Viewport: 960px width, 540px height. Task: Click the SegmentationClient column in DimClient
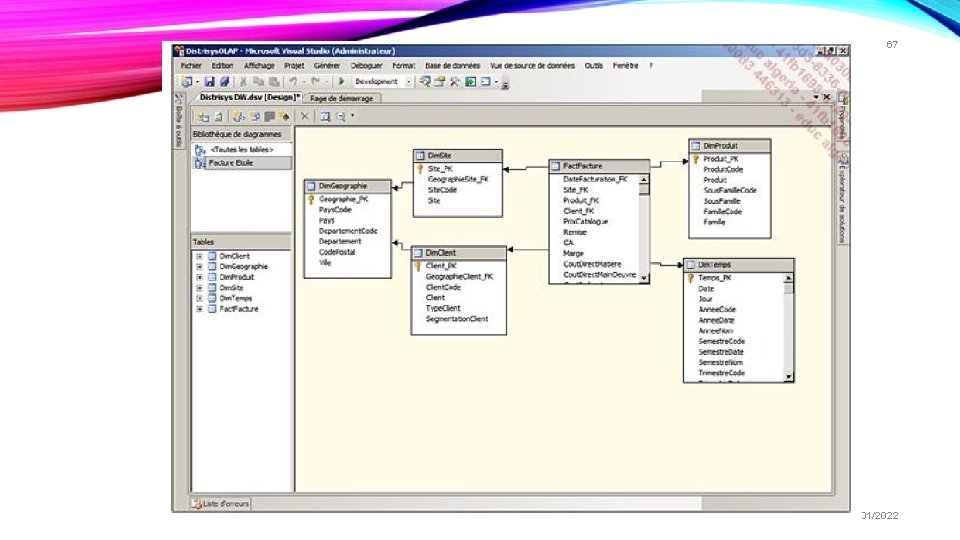click(x=457, y=319)
